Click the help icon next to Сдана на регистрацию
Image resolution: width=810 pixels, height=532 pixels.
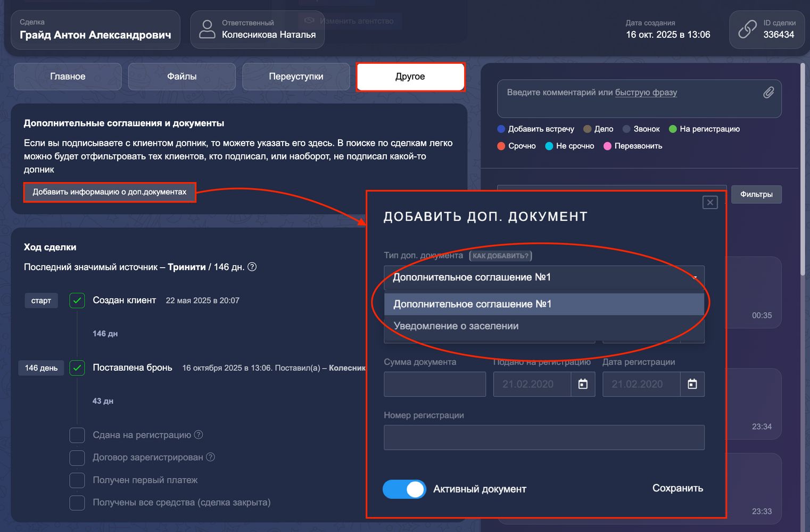tap(199, 435)
